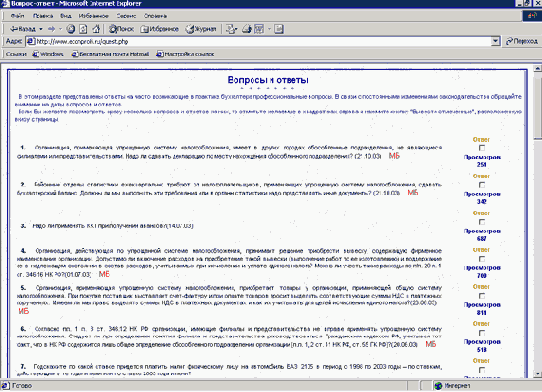Click the Просмотров 687 counter

coord(482,235)
